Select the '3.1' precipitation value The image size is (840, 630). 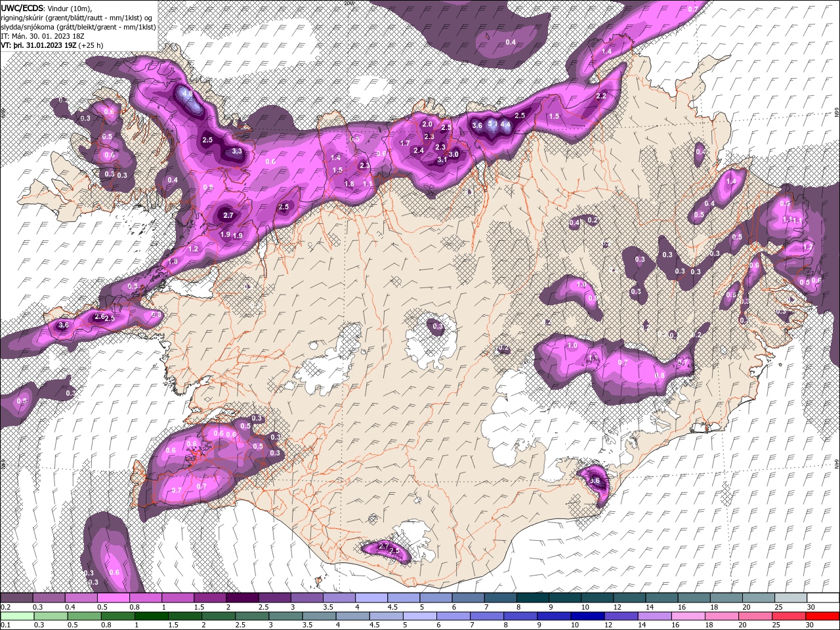[442, 159]
